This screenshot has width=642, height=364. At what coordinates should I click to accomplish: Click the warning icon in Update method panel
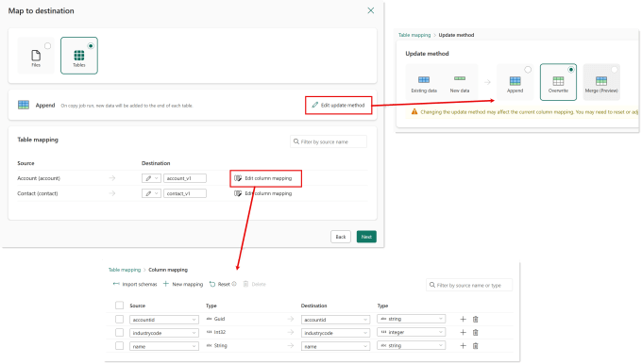(414, 111)
